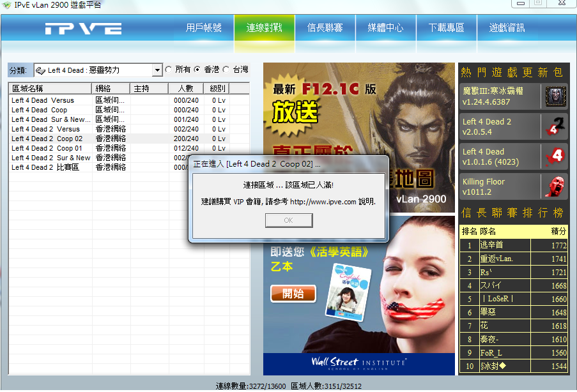This screenshot has height=392, width=577.
Task: Open the 下載專區 tab
Action: [446, 28]
